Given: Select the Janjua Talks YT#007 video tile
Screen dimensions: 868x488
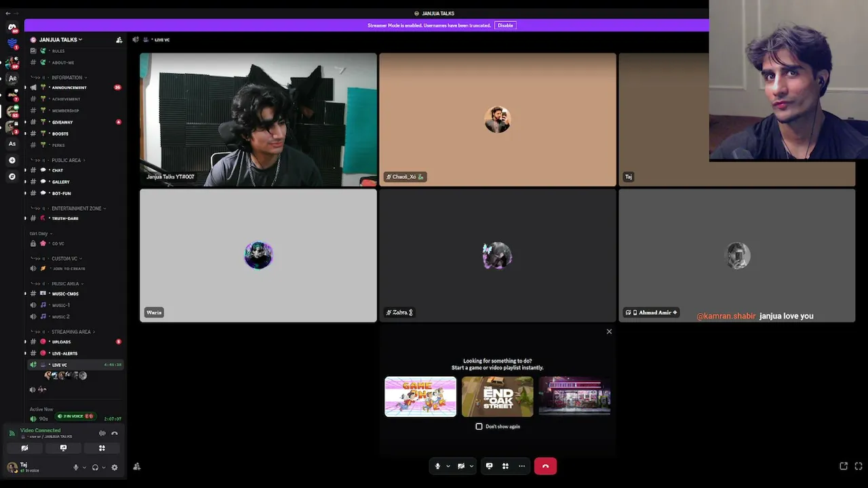Looking at the screenshot, I should [258, 119].
